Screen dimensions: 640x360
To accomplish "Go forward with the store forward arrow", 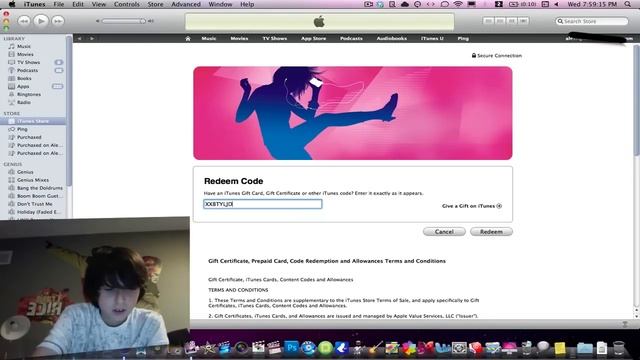I will coord(92,38).
